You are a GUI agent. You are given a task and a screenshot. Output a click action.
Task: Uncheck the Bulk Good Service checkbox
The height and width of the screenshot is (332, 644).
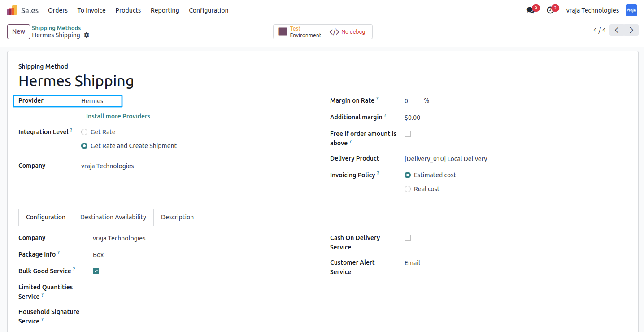[x=96, y=271]
